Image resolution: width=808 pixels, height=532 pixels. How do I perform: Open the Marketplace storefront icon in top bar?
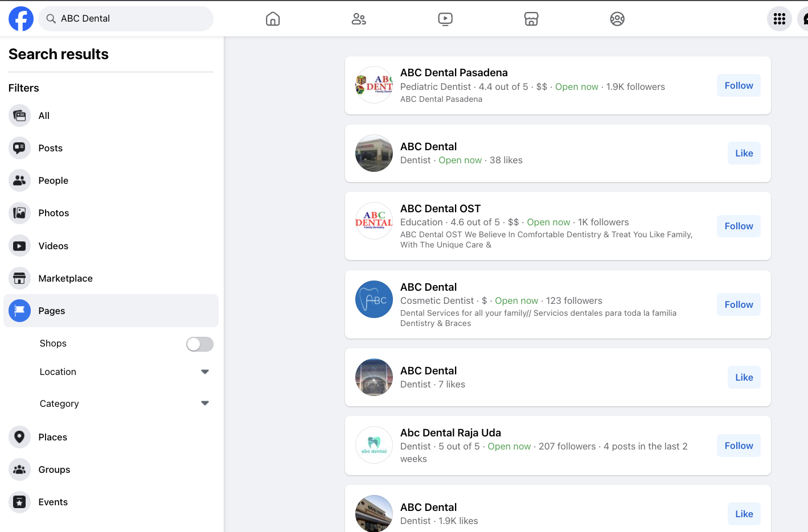531,19
